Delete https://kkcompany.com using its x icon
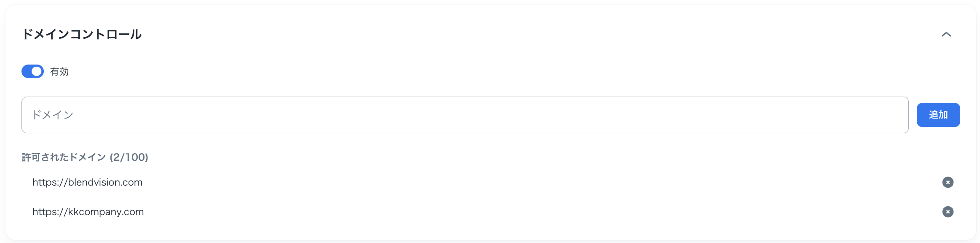The width and height of the screenshot is (980, 243). pyautogui.click(x=948, y=212)
